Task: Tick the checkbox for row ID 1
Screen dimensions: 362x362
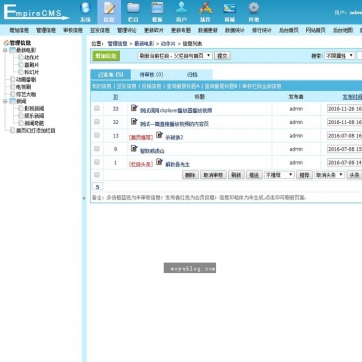Action: (97, 162)
